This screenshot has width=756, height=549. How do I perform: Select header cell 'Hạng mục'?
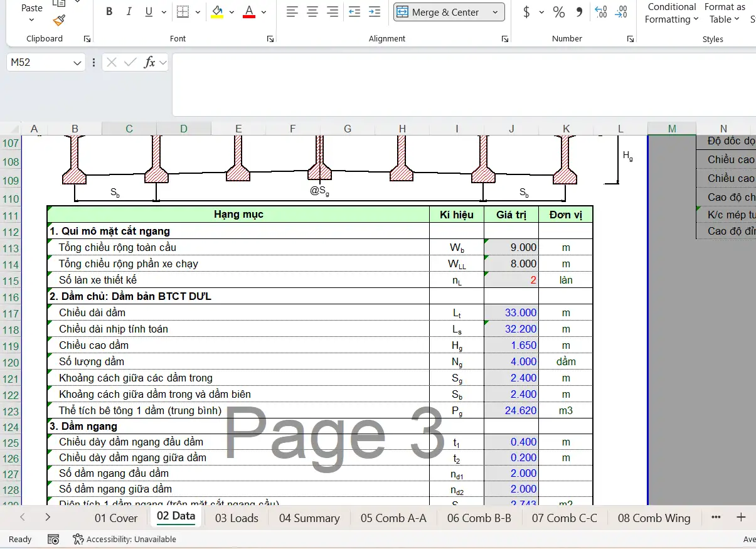(238, 215)
